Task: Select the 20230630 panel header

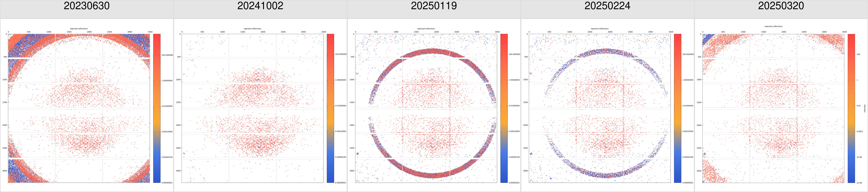Action: click(87, 9)
